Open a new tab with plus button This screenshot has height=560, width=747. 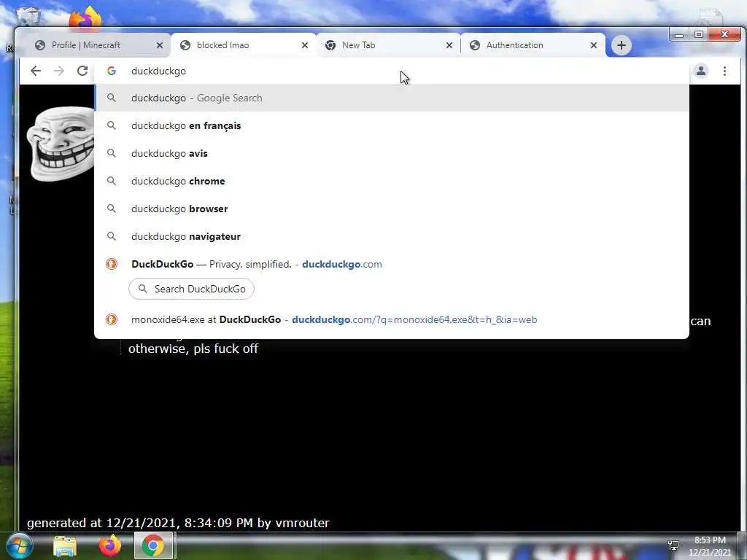622,45
